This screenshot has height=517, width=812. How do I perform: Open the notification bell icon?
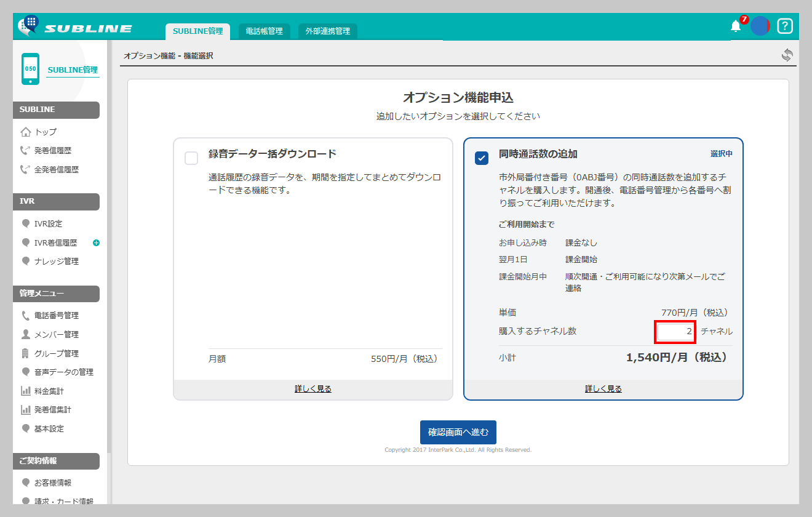pos(736,26)
